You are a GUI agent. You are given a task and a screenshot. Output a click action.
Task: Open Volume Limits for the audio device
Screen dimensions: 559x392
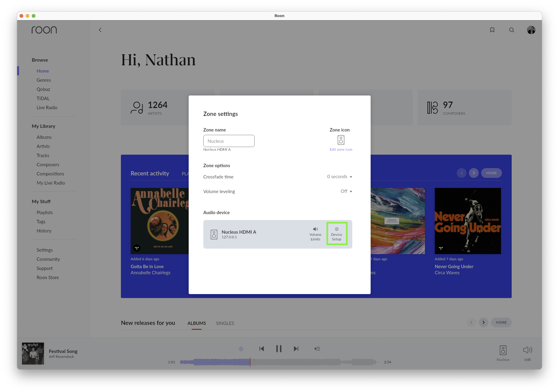coord(315,234)
